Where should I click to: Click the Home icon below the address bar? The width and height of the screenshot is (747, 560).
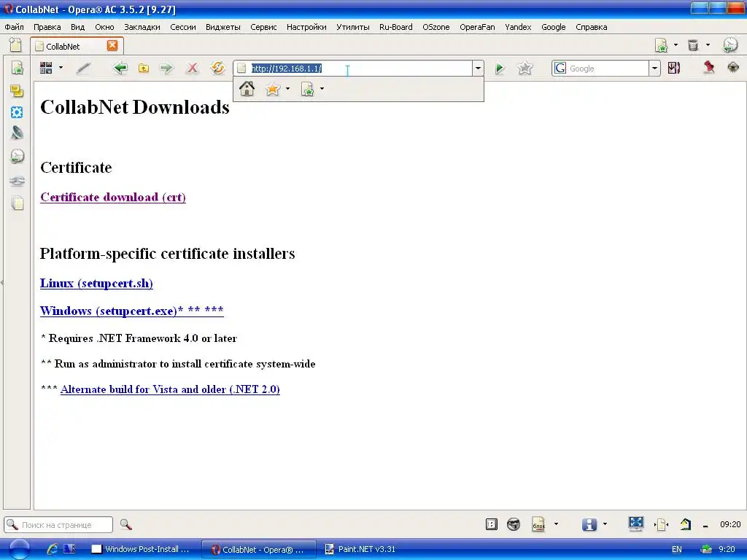pyautogui.click(x=247, y=88)
